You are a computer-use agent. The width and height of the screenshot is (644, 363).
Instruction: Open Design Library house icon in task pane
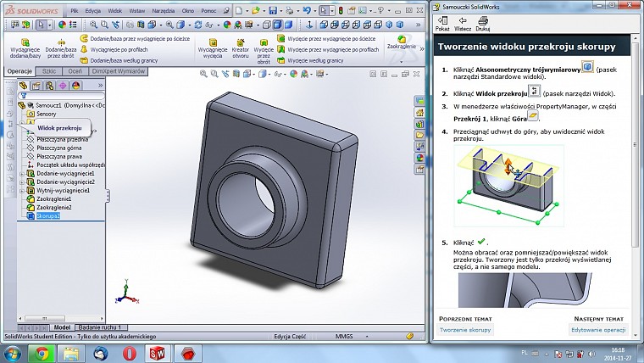pyautogui.click(x=419, y=112)
